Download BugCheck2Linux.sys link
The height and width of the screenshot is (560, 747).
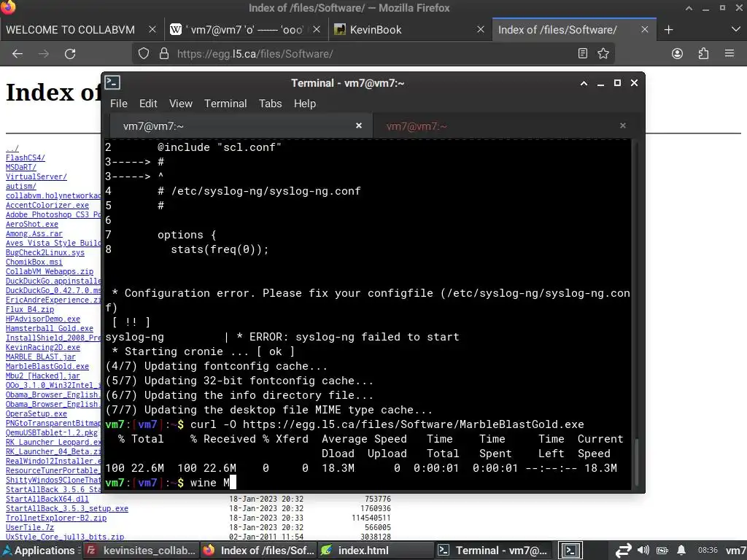click(x=44, y=252)
